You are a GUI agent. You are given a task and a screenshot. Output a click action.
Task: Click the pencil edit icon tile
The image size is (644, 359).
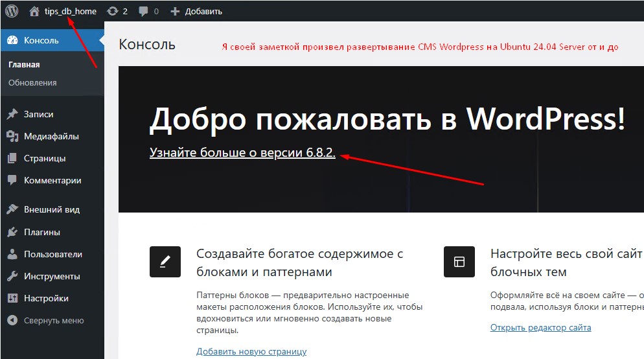pyautogui.click(x=165, y=262)
